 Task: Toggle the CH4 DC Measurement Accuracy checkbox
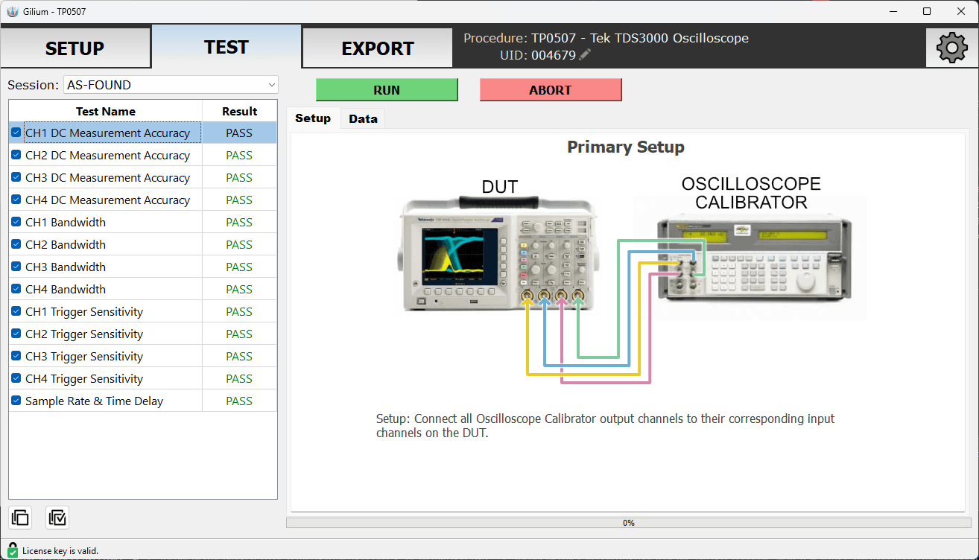[x=16, y=200]
